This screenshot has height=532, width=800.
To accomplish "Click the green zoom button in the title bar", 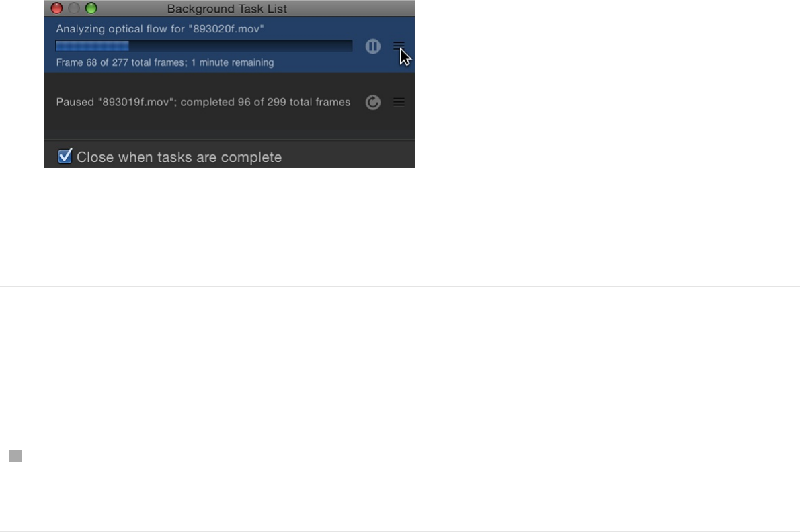I will 91,8.
